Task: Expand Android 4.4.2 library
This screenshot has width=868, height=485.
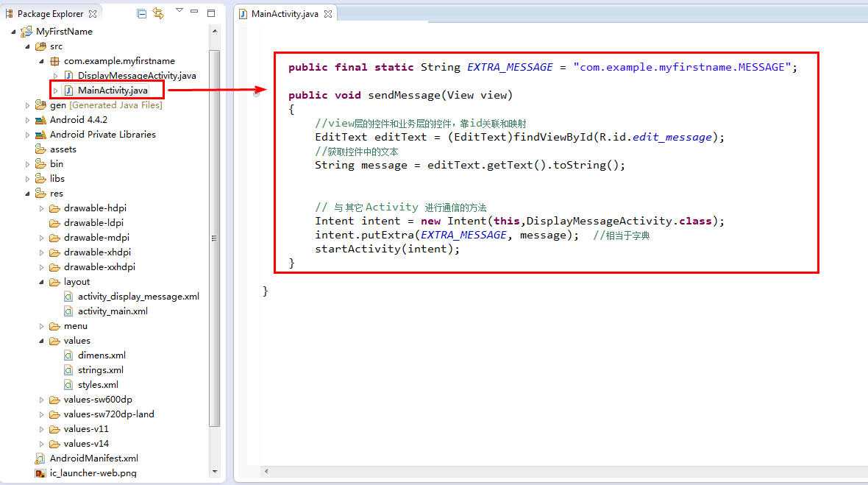Action: [x=27, y=119]
